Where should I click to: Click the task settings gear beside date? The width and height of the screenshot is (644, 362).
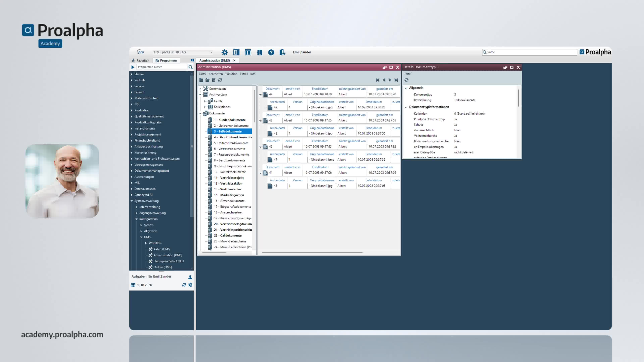coord(190,285)
